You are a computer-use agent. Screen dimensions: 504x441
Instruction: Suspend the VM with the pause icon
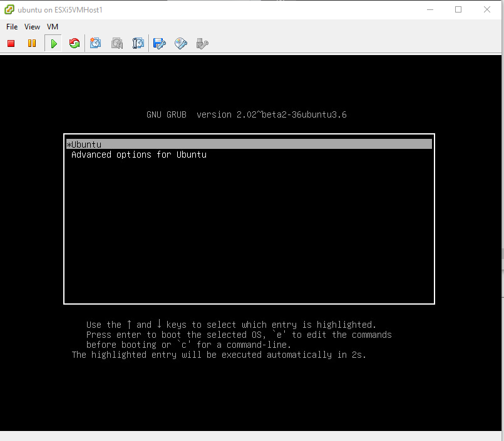coord(32,43)
